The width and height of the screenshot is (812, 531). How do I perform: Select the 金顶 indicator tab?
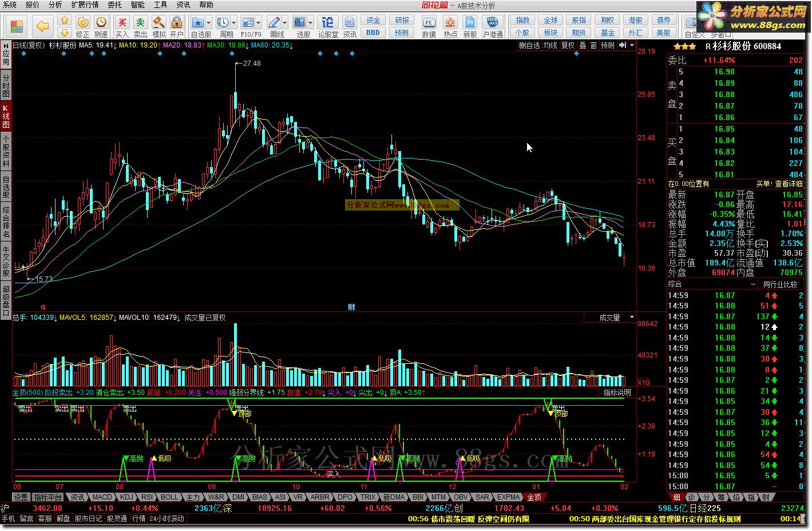534,497
